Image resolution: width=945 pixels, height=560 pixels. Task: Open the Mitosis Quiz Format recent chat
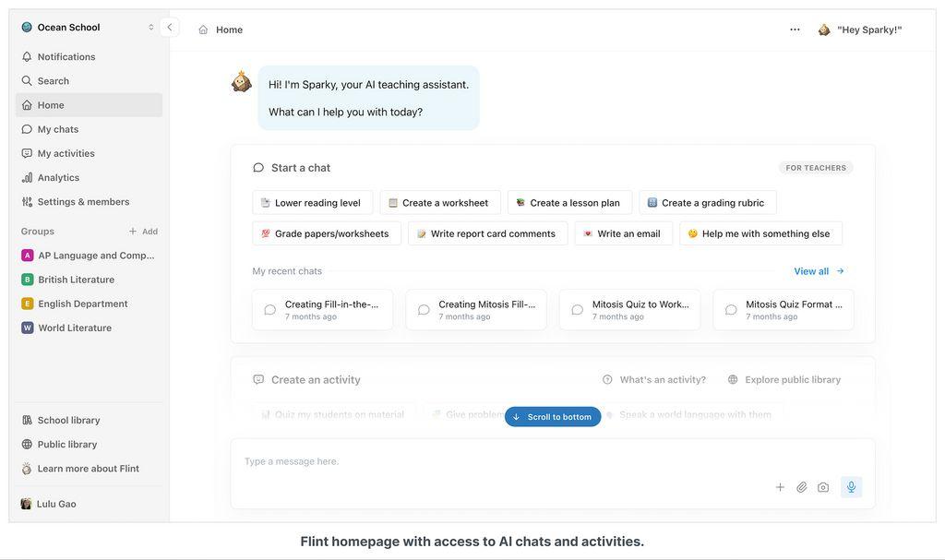pyautogui.click(x=783, y=310)
